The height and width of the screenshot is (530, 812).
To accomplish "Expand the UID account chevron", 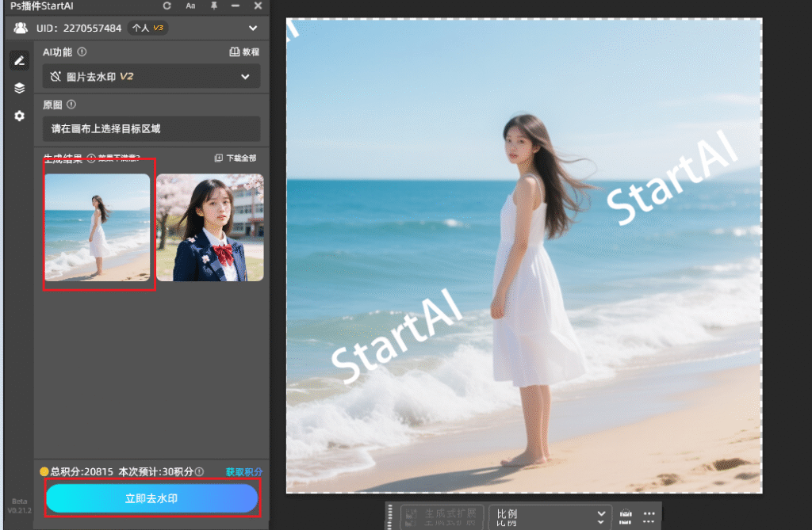I will (253, 29).
